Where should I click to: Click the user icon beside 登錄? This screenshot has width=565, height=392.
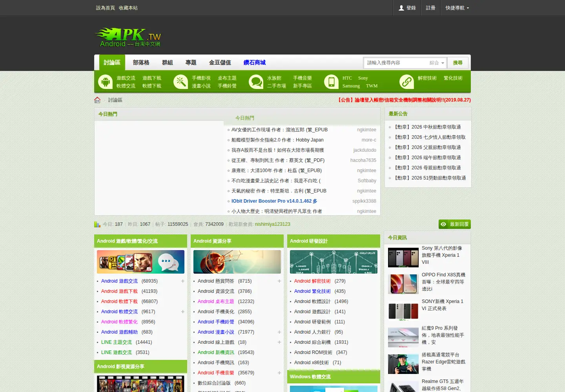pyautogui.click(x=401, y=8)
